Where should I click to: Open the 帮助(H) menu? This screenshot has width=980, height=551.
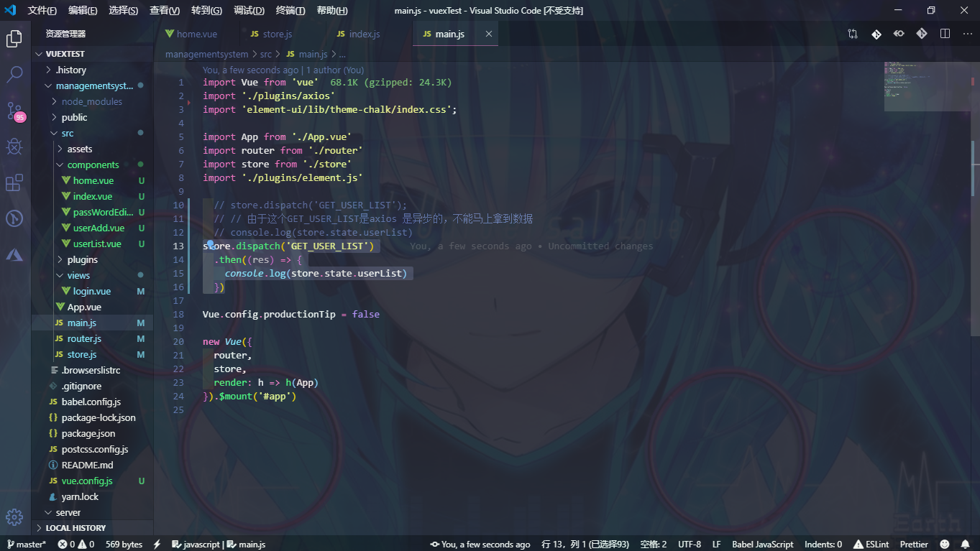click(332, 11)
